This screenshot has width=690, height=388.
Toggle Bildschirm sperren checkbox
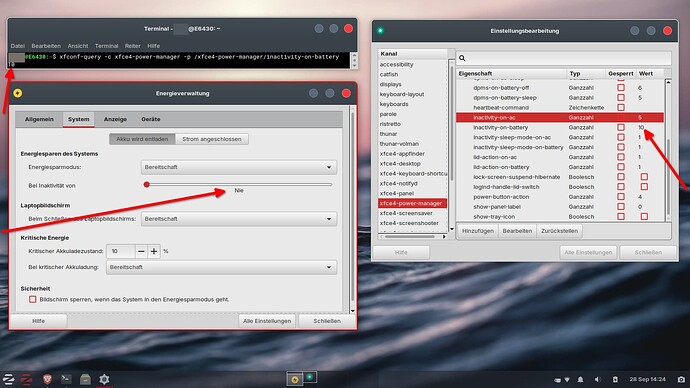click(x=33, y=299)
